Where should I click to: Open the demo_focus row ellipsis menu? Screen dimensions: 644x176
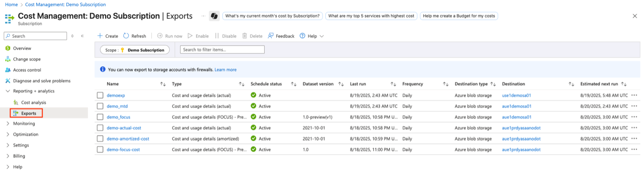click(x=634, y=117)
